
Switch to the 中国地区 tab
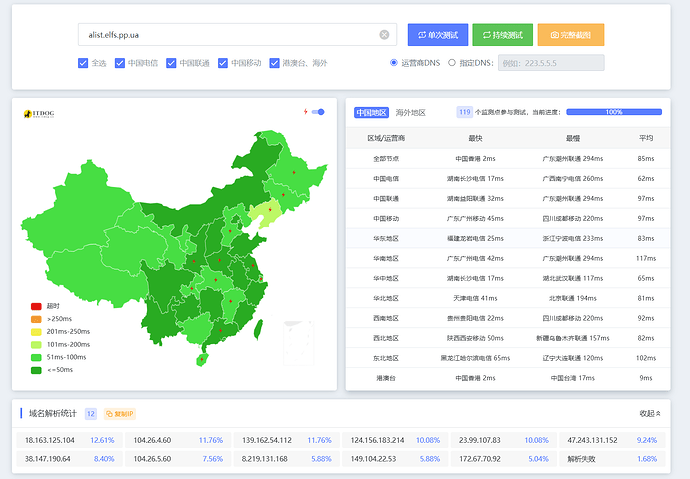tap(371, 113)
